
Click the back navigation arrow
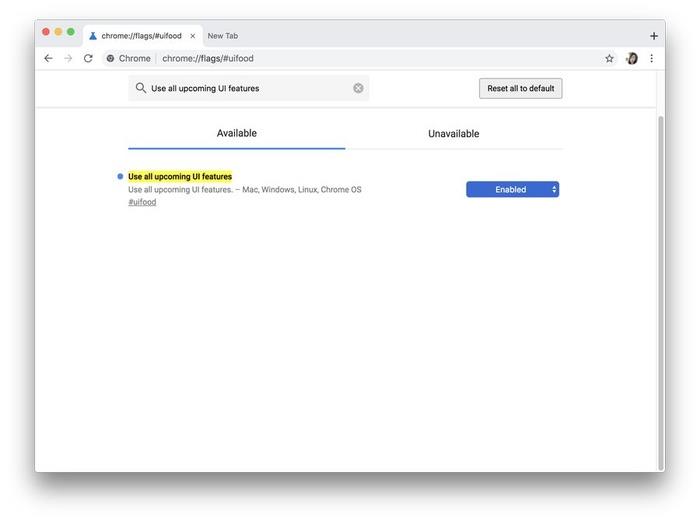(x=48, y=59)
